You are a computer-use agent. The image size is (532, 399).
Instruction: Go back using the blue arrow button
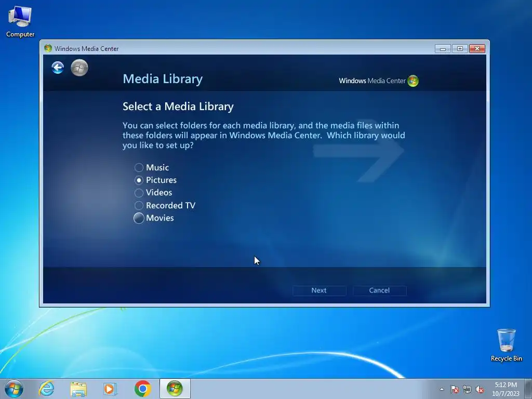(x=58, y=68)
